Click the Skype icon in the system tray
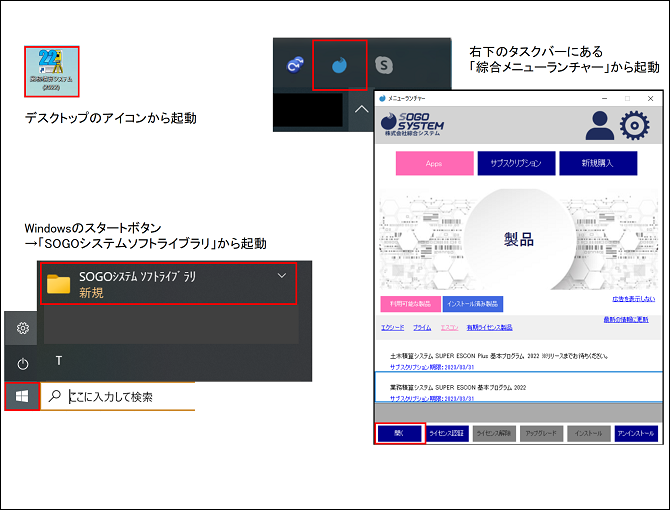670x510 pixels. (384, 65)
